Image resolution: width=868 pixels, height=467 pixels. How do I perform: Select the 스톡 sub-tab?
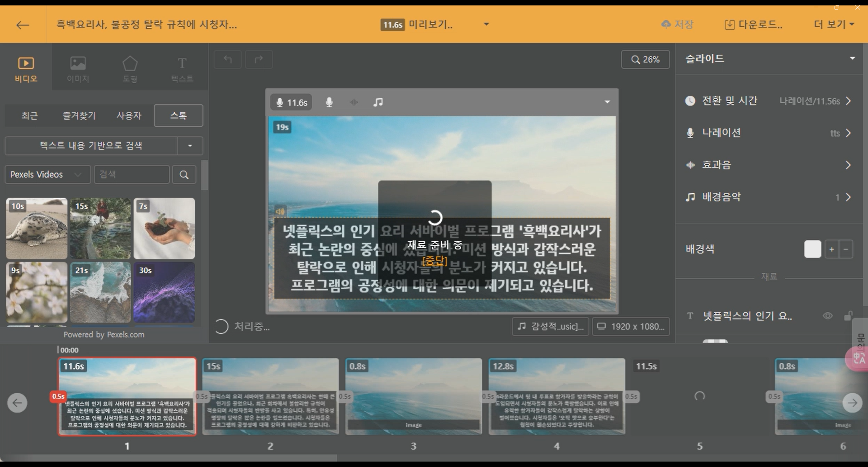178,115
